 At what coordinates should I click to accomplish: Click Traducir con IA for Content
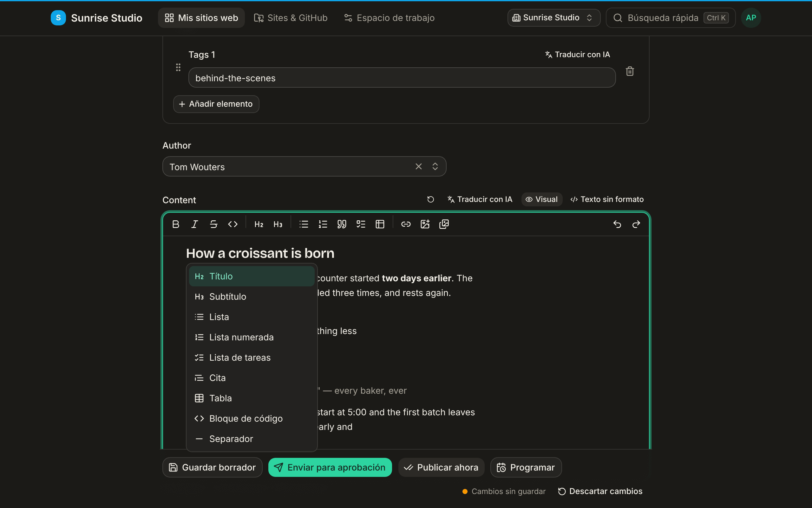click(x=480, y=200)
